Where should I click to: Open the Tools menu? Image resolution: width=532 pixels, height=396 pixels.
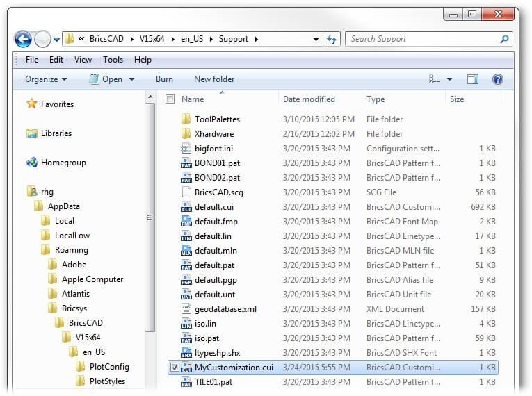[113, 60]
